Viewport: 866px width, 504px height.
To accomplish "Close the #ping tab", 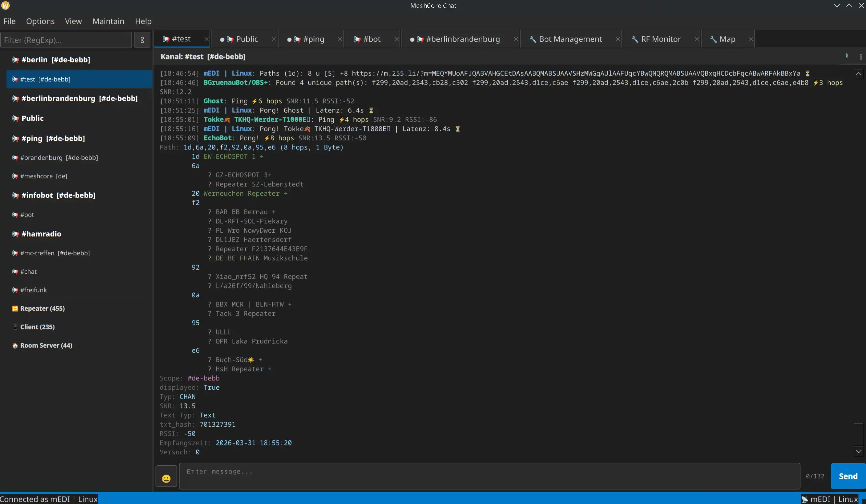I will (340, 39).
